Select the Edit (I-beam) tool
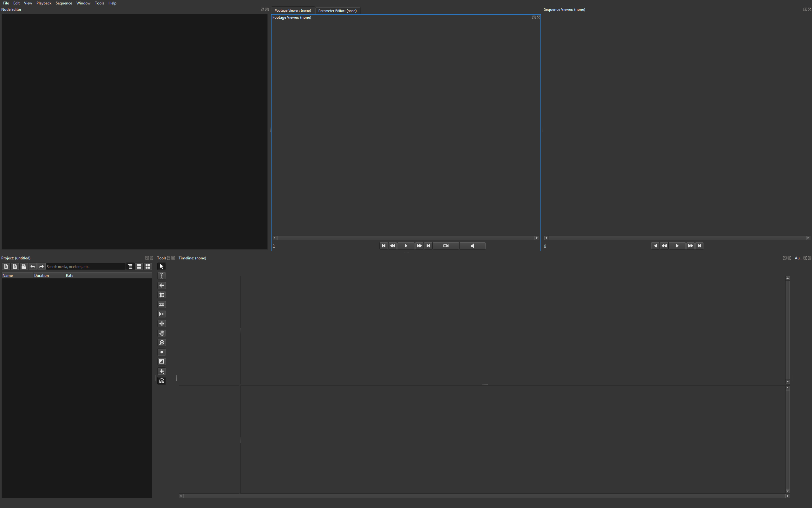This screenshot has width=812, height=508. (x=161, y=276)
